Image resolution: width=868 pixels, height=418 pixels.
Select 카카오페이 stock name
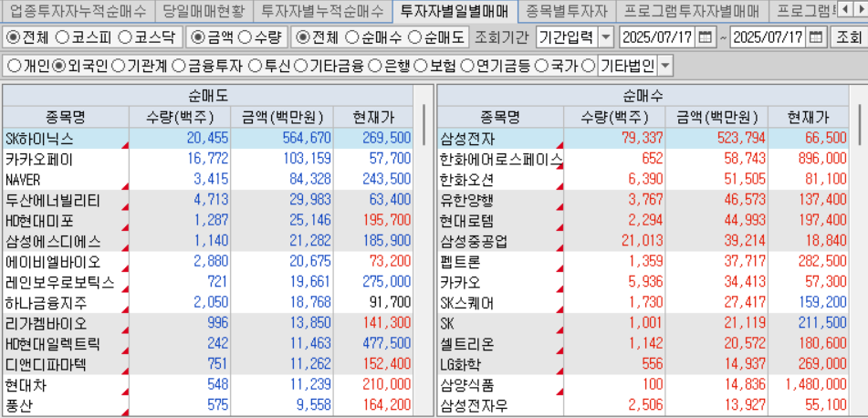coord(38,160)
